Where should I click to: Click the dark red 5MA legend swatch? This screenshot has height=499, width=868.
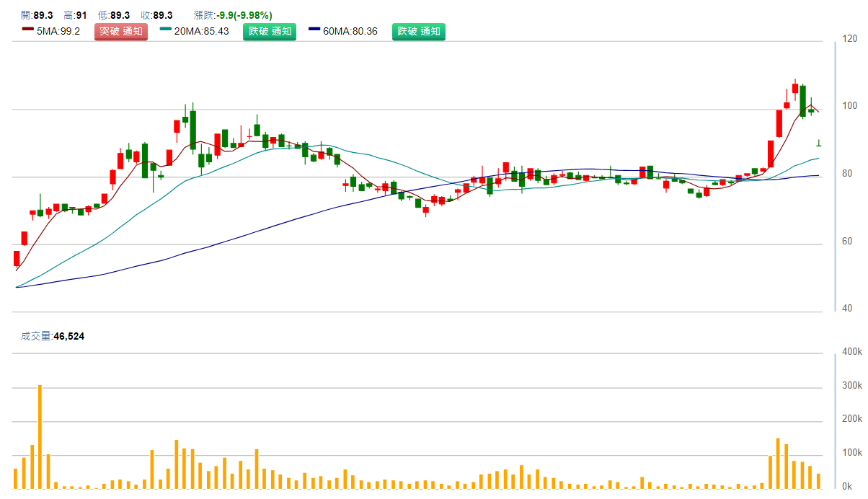pos(28,30)
